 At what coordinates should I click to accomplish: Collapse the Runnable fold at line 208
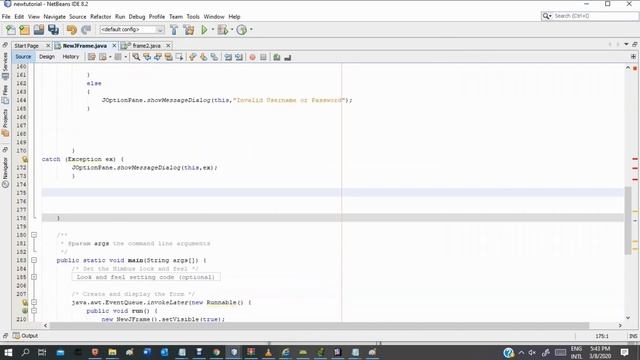coord(34,302)
